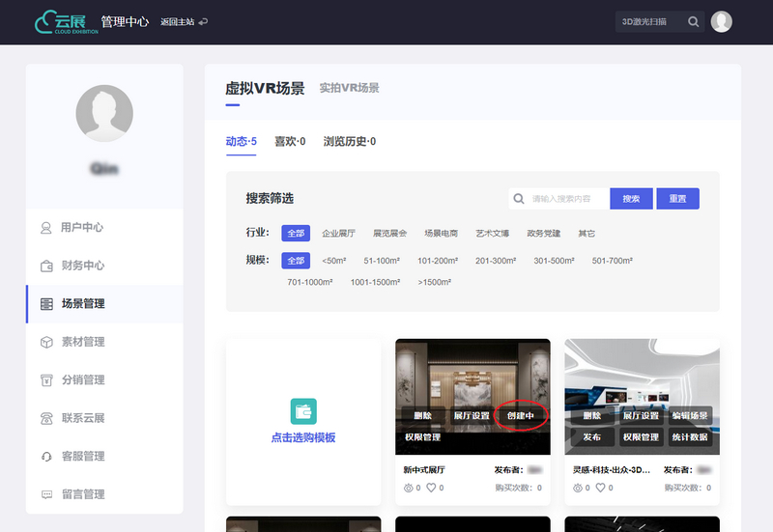The height and width of the screenshot is (532, 773).
Task: Select 企业展厅 industry filter
Action: [x=338, y=234]
